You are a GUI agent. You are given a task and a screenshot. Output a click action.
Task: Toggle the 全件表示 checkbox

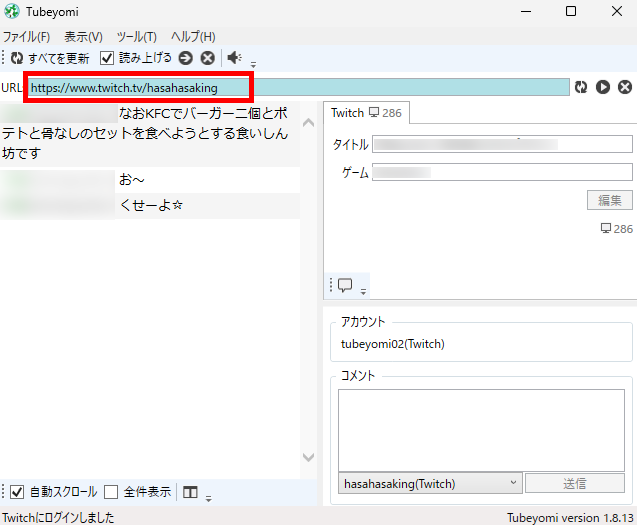click(x=111, y=492)
